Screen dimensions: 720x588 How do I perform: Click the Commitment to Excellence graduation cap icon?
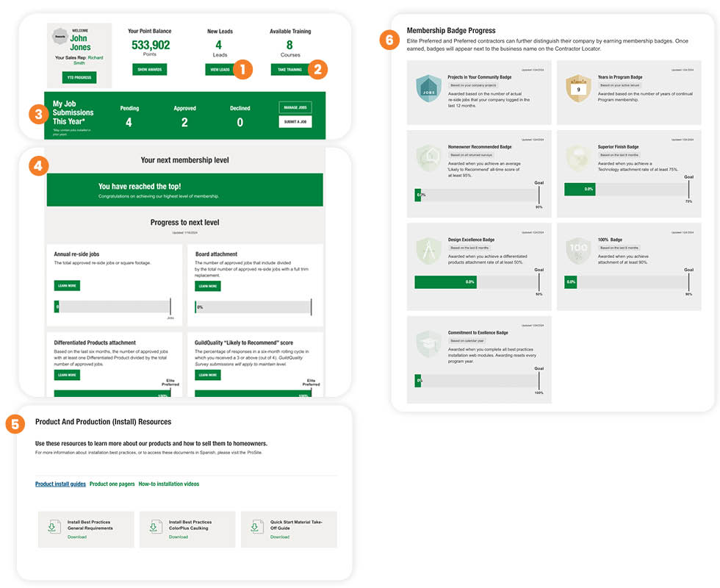pos(426,344)
